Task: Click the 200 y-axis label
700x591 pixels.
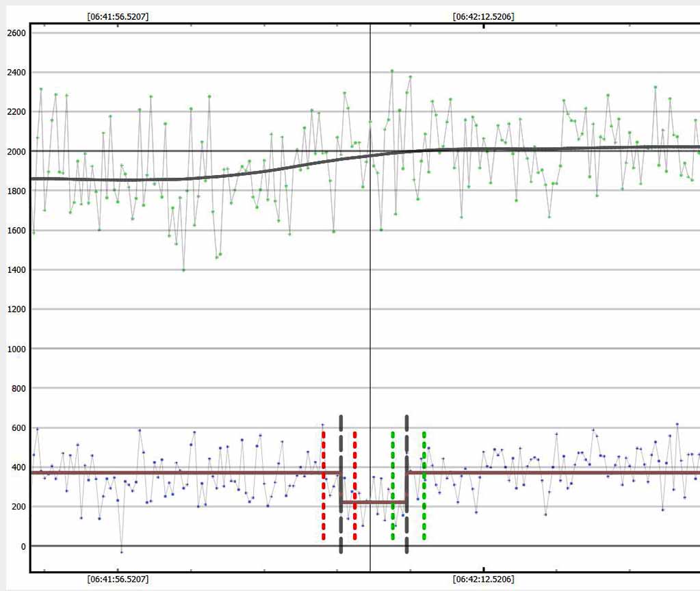Action: (18, 507)
